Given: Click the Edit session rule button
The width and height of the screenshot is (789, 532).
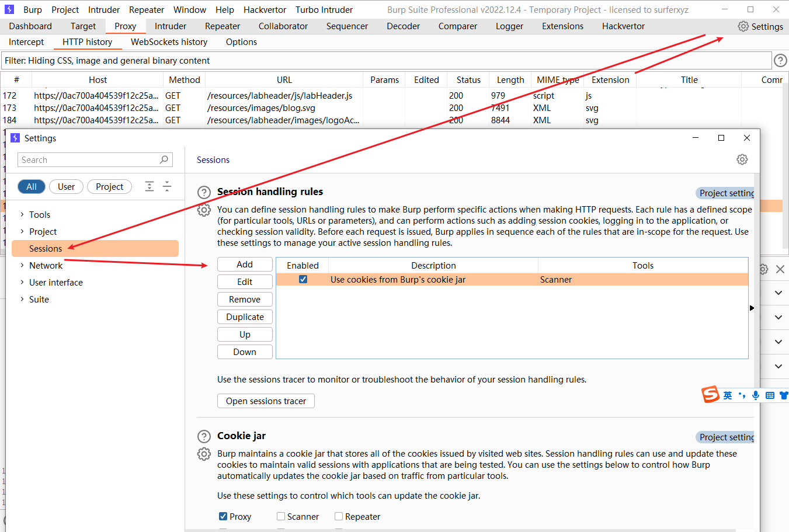Looking at the screenshot, I should pos(245,281).
